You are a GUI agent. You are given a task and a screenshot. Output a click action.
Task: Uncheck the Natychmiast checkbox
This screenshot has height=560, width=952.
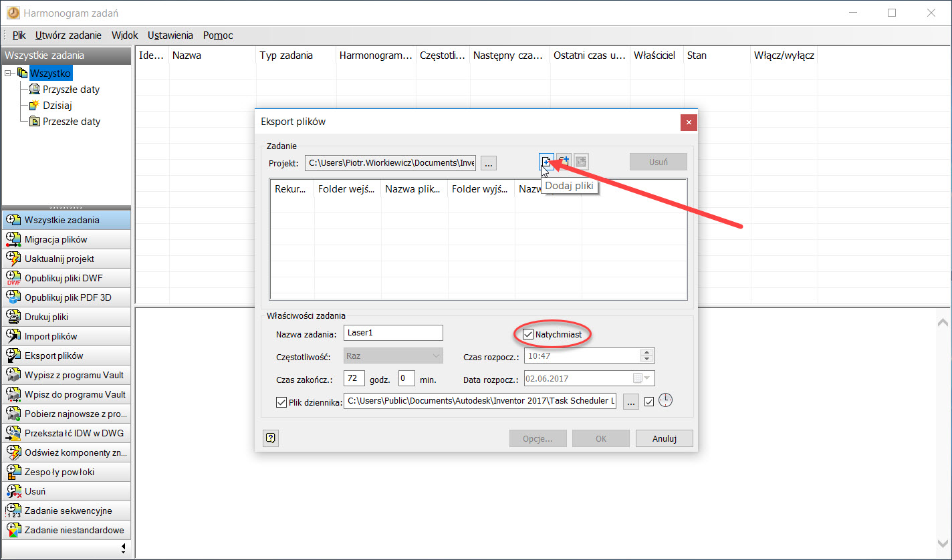point(528,333)
